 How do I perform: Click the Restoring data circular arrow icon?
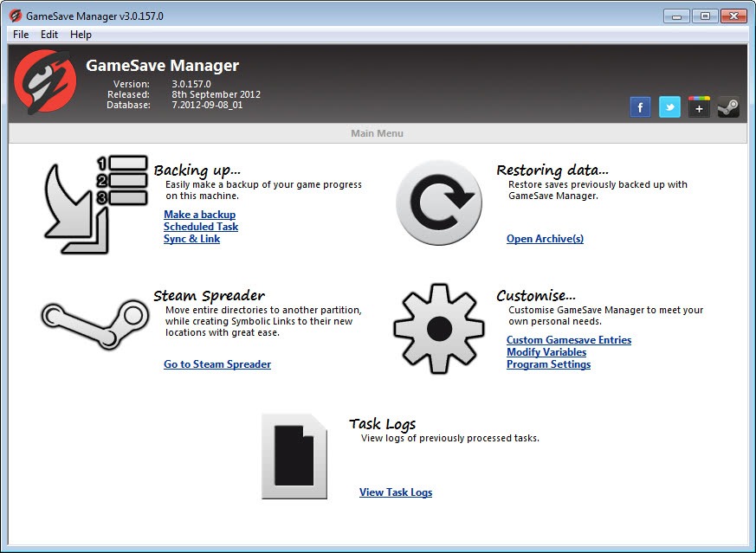(439, 203)
